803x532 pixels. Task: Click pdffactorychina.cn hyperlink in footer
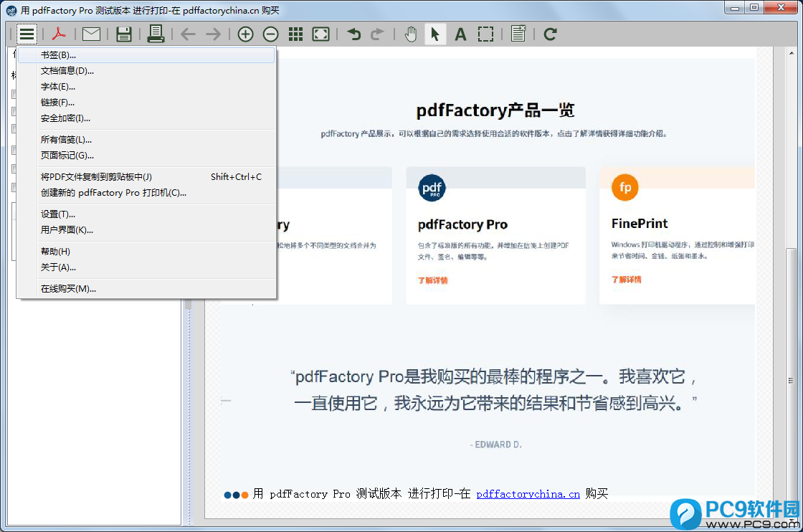(x=528, y=494)
